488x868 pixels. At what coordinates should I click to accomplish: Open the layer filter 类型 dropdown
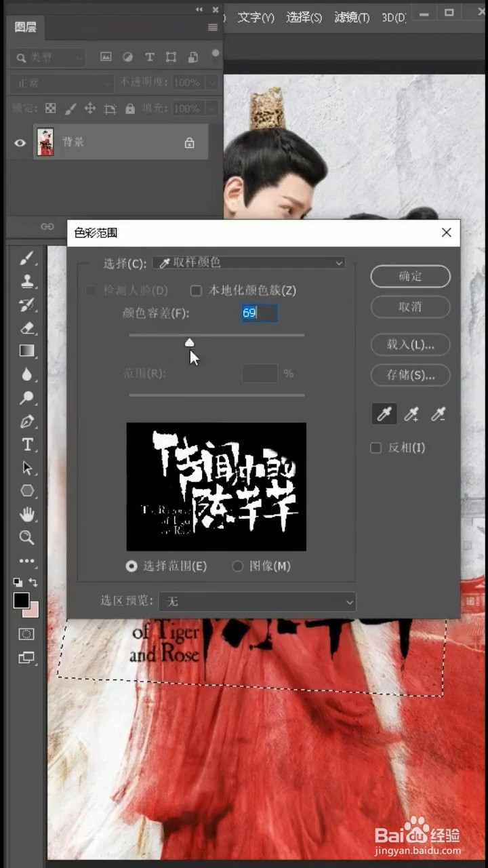[47, 58]
